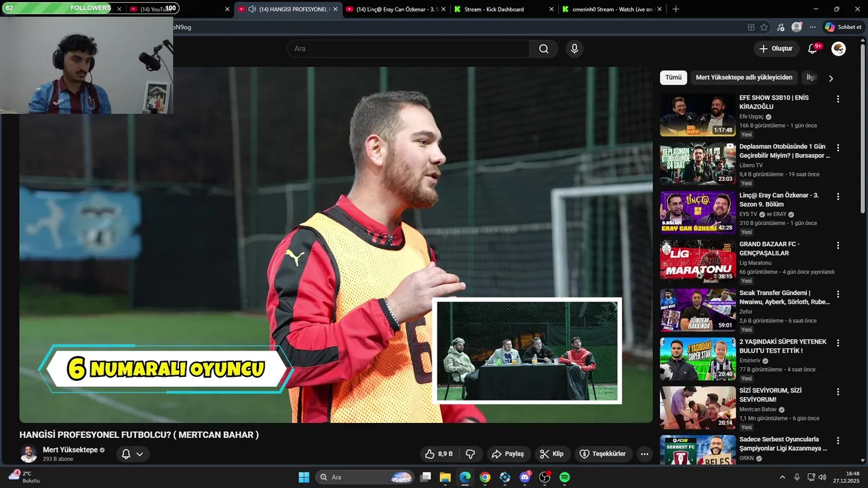Screen dimensions: 868x488
Task: Open Discord from taskbar
Action: coord(525,477)
